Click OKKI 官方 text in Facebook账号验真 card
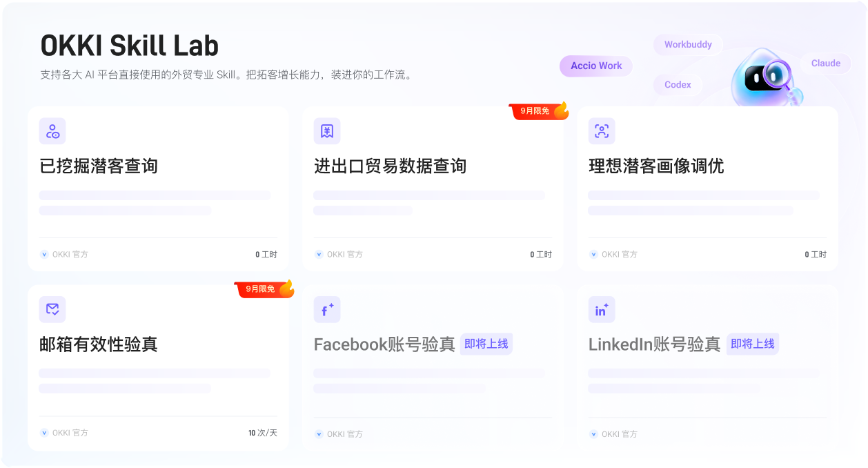This screenshot has height=468, width=868. click(x=345, y=434)
